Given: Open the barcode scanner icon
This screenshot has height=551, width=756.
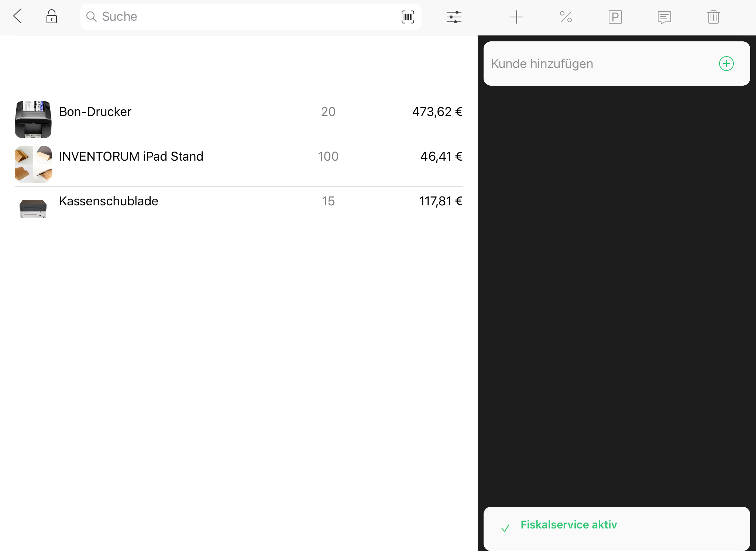Looking at the screenshot, I should pos(408,17).
